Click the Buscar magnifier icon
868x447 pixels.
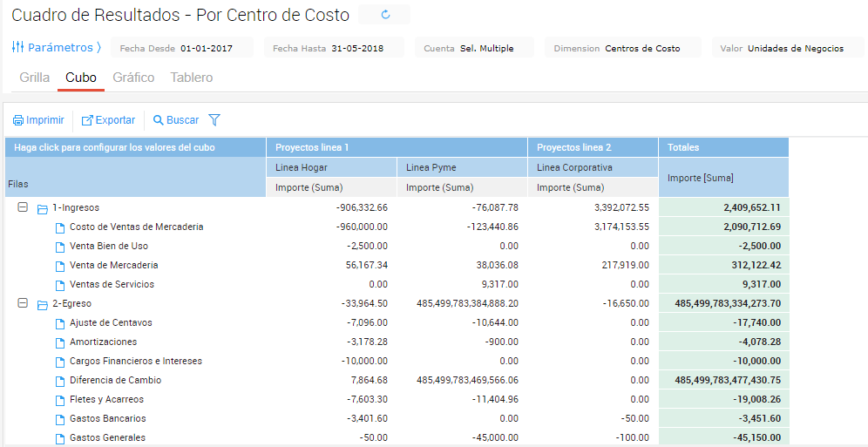click(159, 120)
